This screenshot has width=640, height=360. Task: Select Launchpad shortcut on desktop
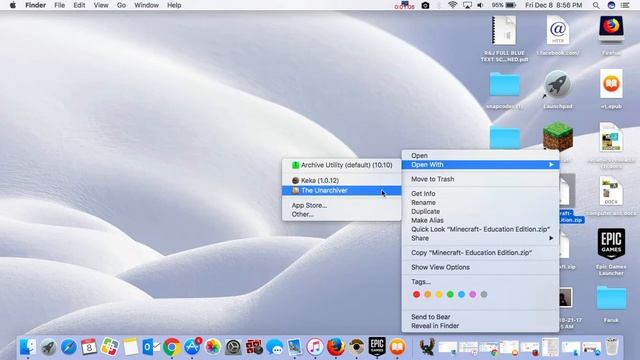click(558, 85)
